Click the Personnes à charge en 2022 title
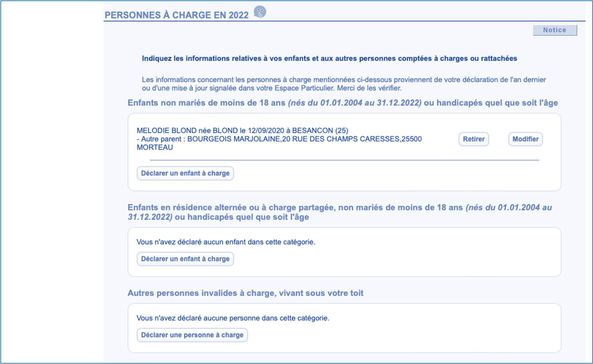Image resolution: width=593 pixels, height=364 pixels. (176, 15)
